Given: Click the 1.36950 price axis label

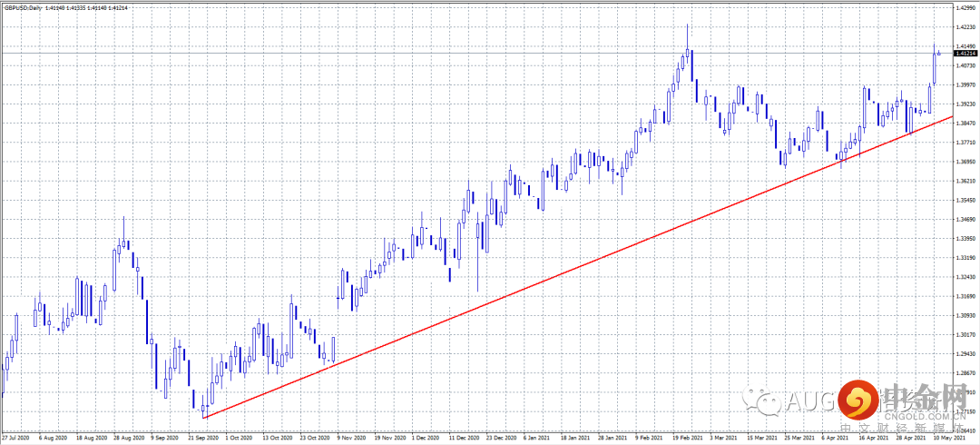Looking at the screenshot, I should pos(966,162).
